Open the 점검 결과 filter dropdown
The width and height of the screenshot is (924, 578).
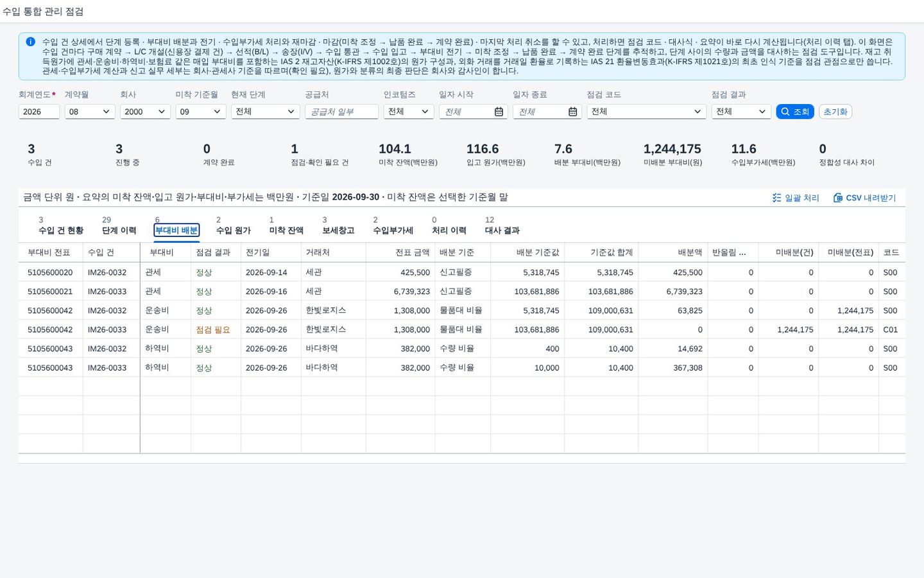coord(741,112)
